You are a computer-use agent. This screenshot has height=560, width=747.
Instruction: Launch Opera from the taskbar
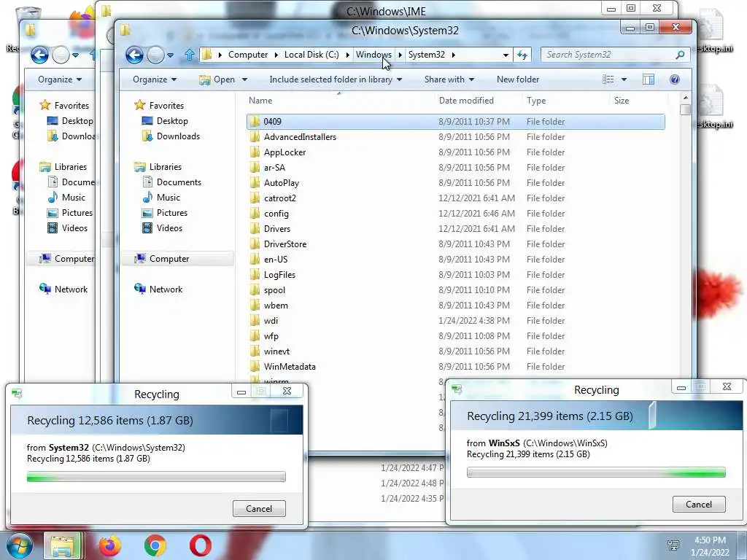pos(201,545)
